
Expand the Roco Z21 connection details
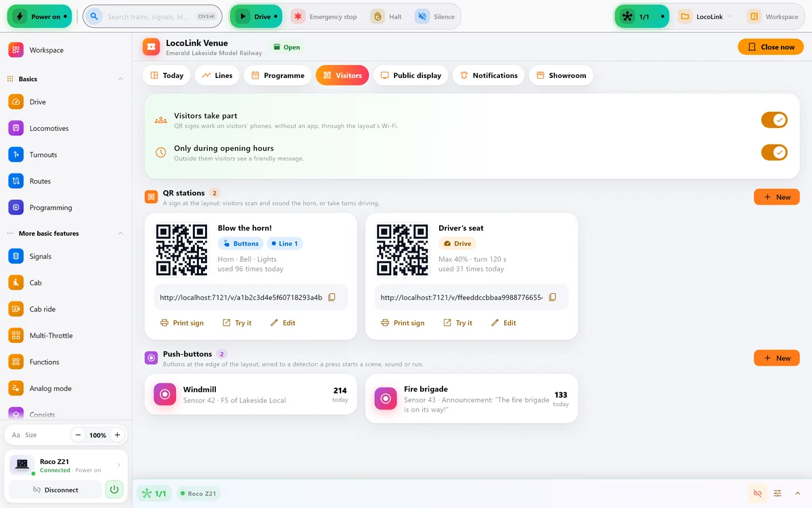pyautogui.click(x=119, y=465)
